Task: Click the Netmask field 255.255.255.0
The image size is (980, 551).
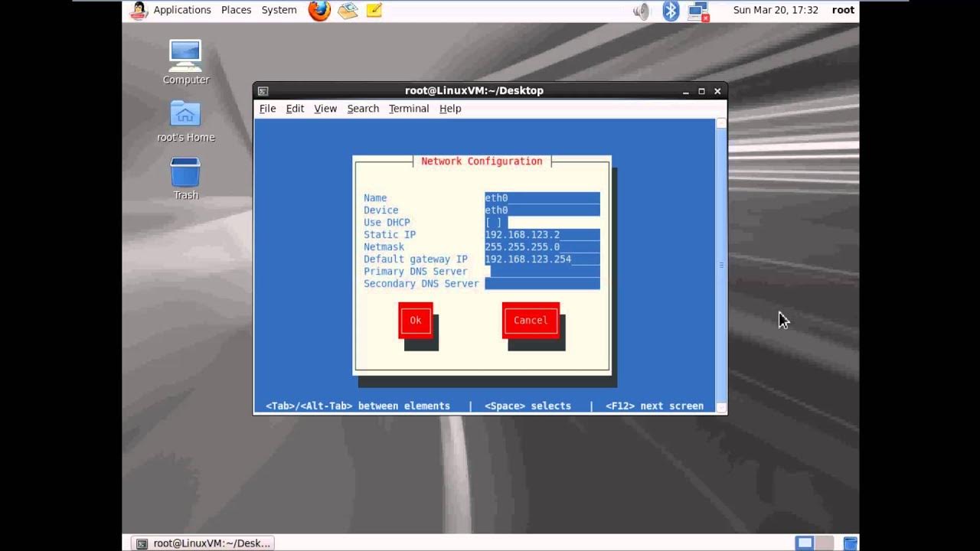Action: point(542,247)
